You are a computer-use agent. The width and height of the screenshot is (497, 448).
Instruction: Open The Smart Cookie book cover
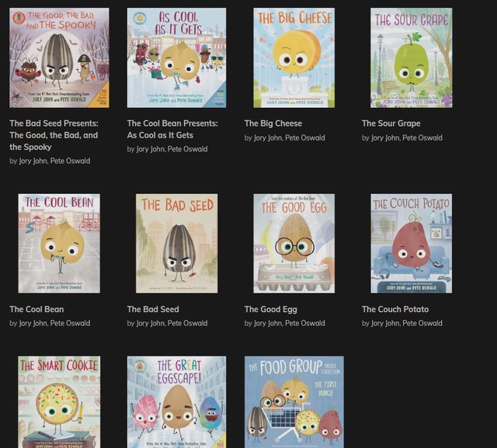(x=59, y=401)
